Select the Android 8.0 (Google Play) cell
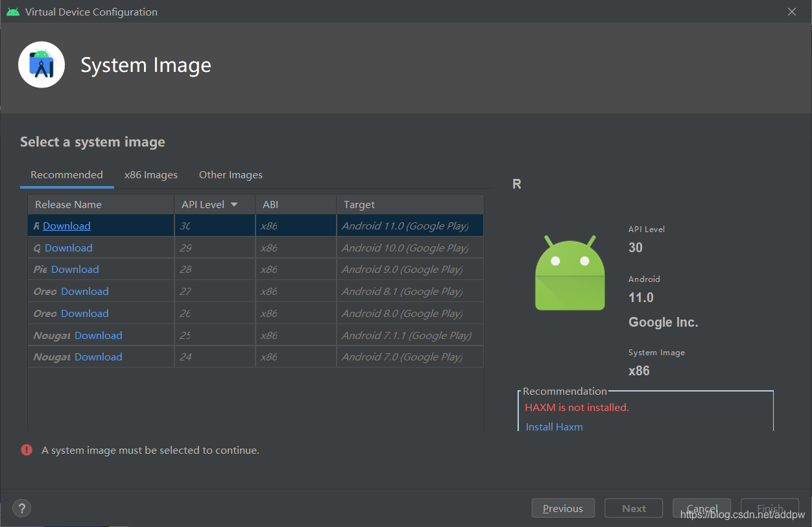The height and width of the screenshot is (527, 812). [410, 313]
